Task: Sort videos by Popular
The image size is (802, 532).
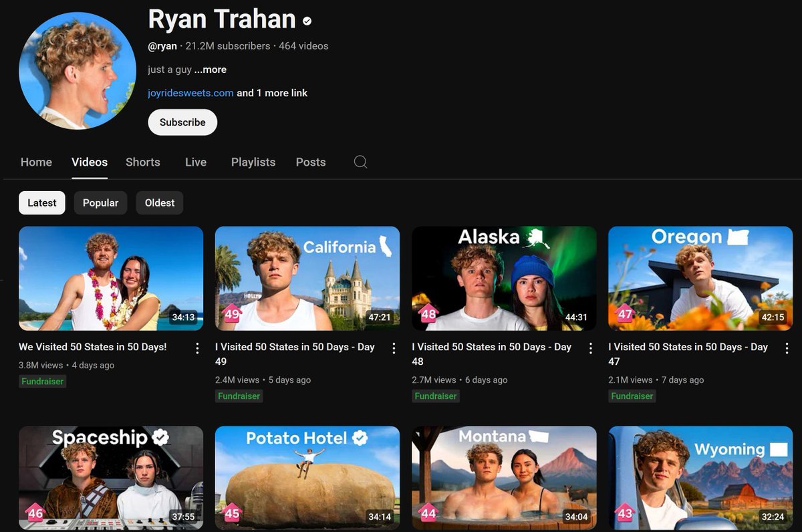Action: pyautogui.click(x=100, y=203)
